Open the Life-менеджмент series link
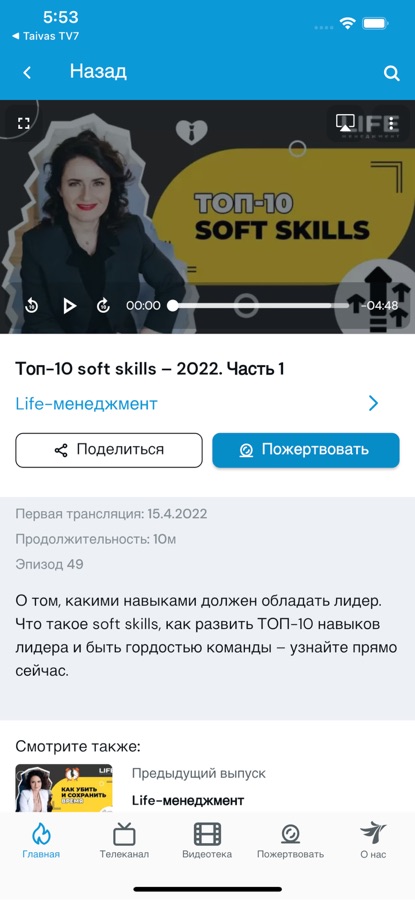Image resolution: width=415 pixels, height=900 pixels. click(x=86, y=404)
